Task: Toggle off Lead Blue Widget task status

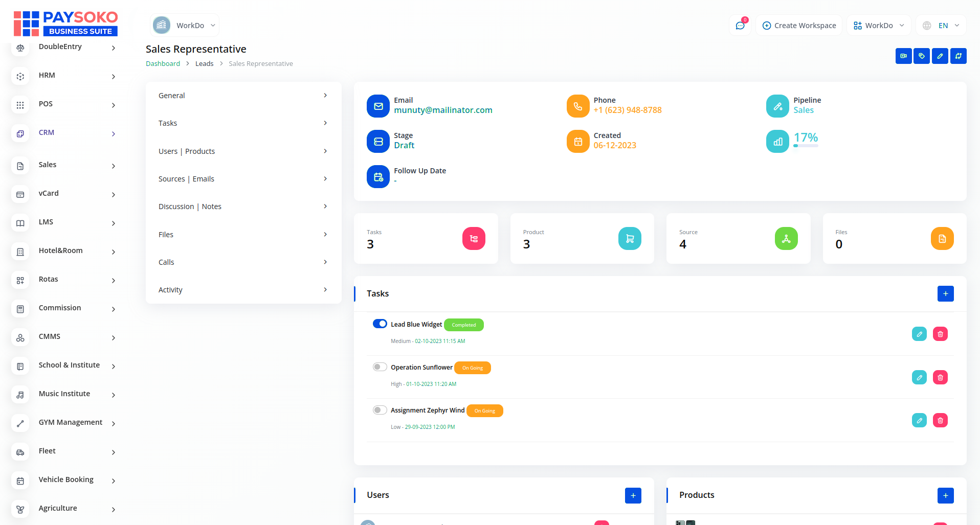Action: (x=380, y=324)
